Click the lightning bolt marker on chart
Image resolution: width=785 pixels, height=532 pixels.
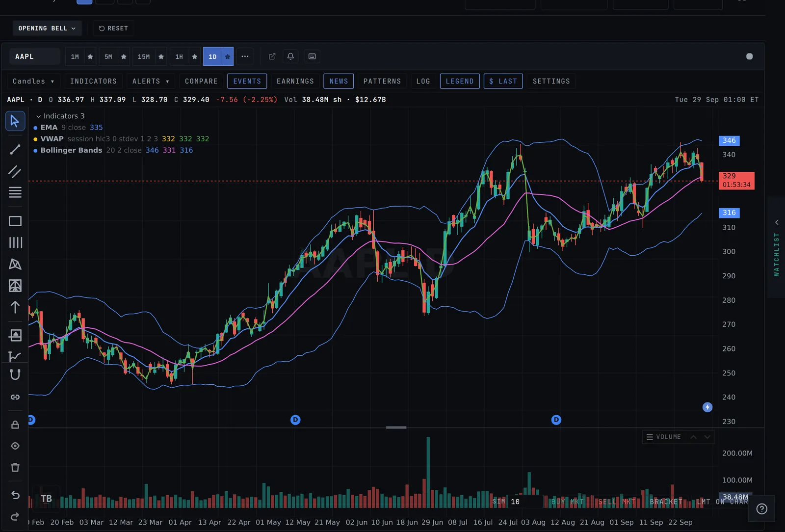(x=707, y=407)
